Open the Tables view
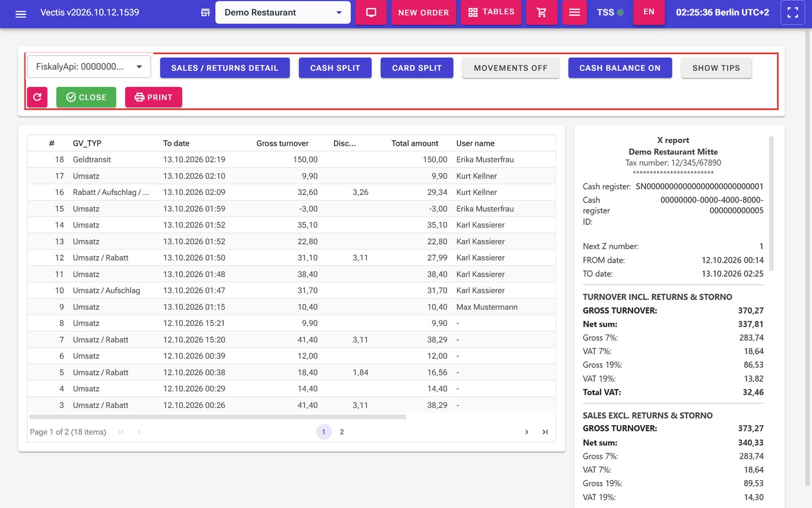This screenshot has height=508, width=812. tap(491, 12)
